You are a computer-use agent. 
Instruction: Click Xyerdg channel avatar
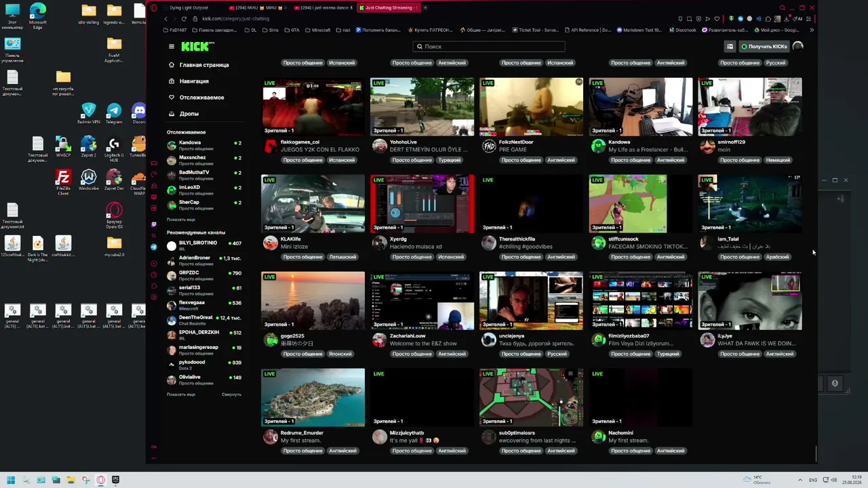coord(379,243)
